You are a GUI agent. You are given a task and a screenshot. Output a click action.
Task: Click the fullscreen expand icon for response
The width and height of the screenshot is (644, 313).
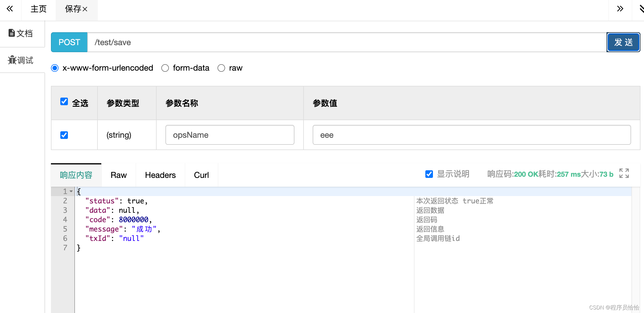(624, 173)
